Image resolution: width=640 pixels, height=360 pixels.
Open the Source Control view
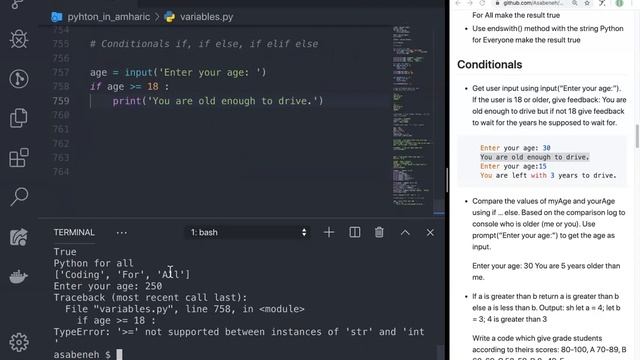click(18, 4)
